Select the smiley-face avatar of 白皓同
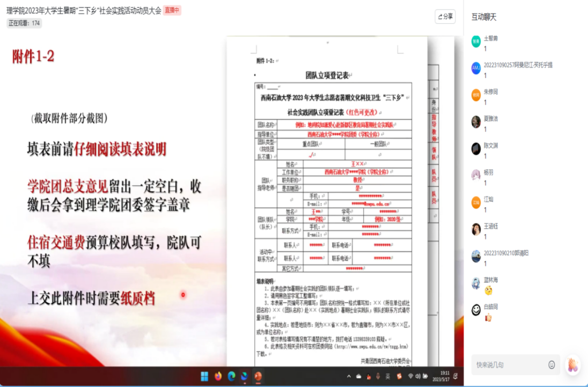Image resolution: width=588 pixels, height=387 pixels. point(476,310)
